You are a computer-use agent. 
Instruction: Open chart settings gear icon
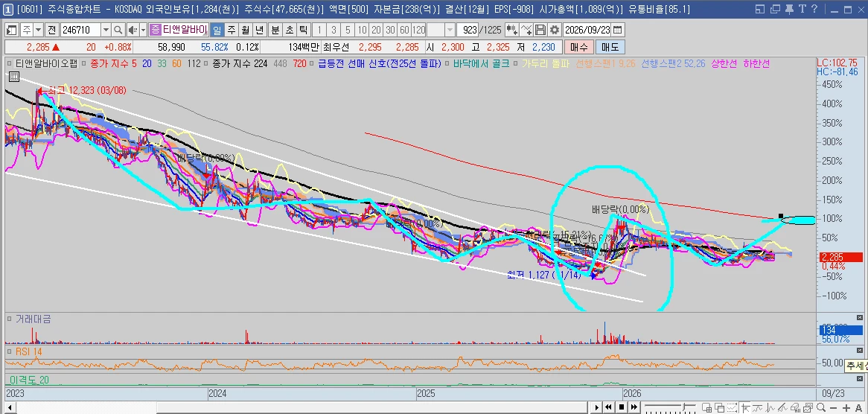coord(554,30)
